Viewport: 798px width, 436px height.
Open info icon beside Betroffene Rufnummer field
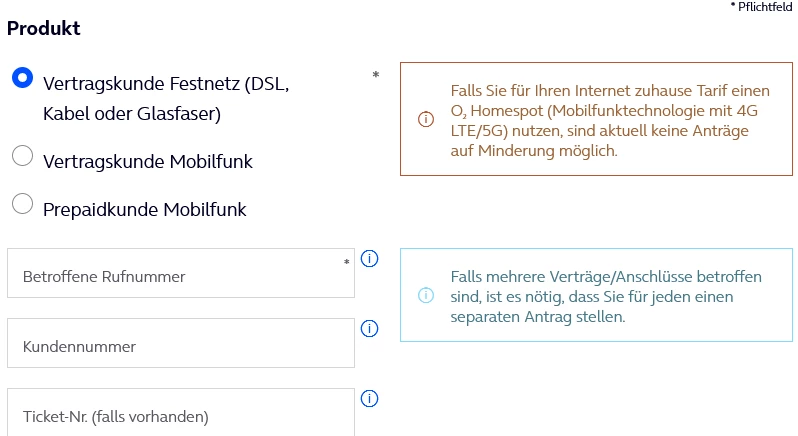(x=369, y=258)
